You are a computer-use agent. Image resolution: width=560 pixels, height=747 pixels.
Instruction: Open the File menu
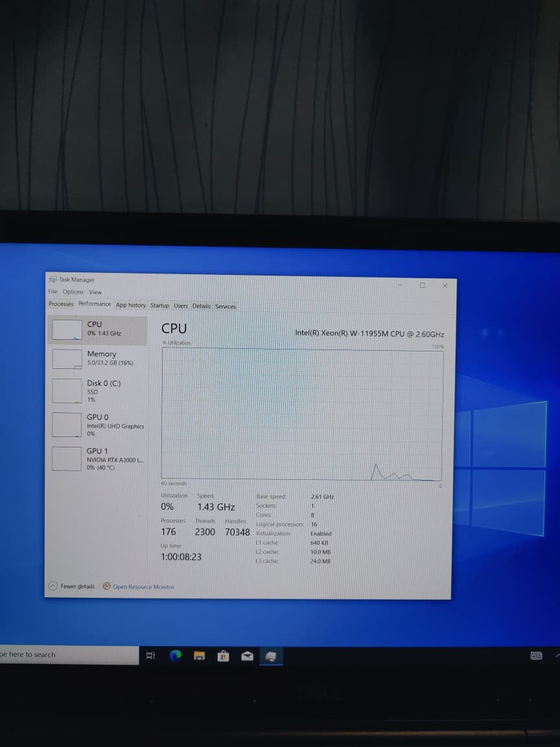pos(52,292)
